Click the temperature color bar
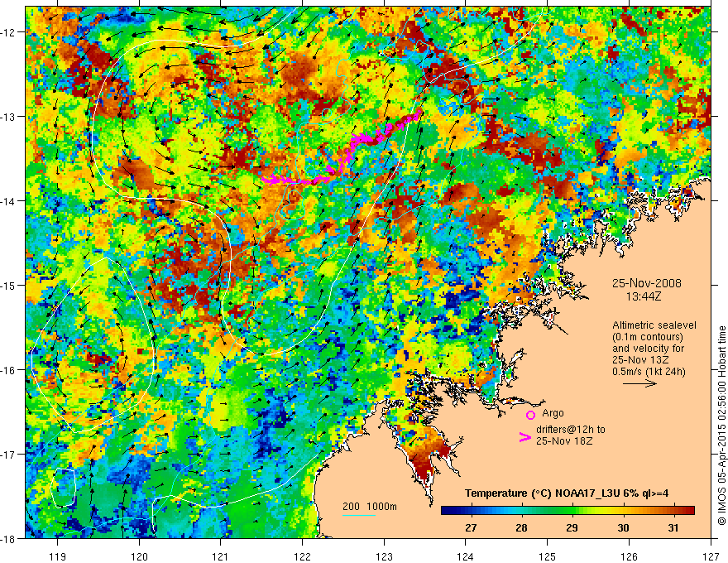Image resolution: width=728 pixels, height=563 pixels. click(568, 511)
